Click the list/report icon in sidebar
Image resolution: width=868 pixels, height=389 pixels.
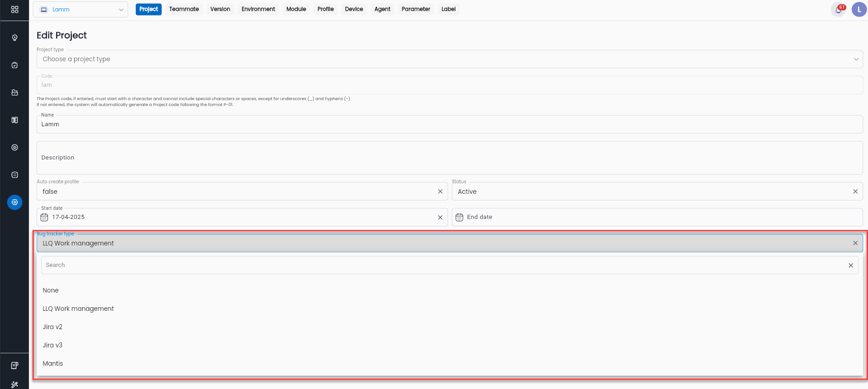click(x=15, y=175)
